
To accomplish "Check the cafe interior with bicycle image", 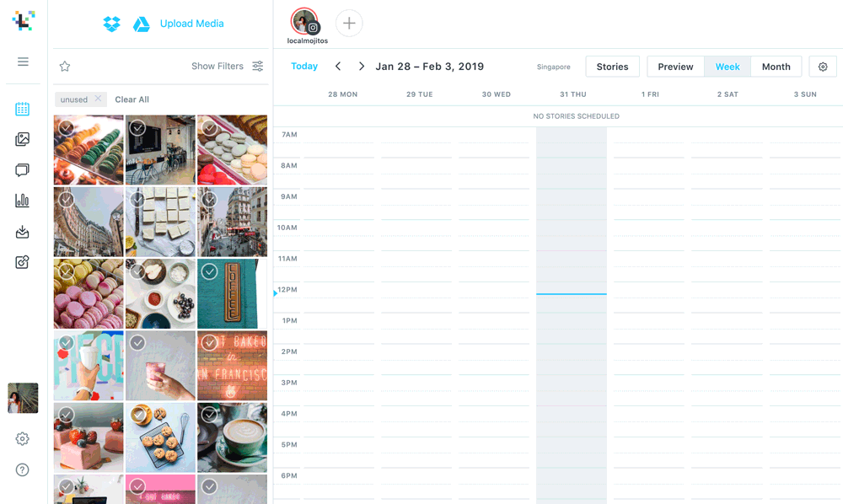I will tap(137, 128).
